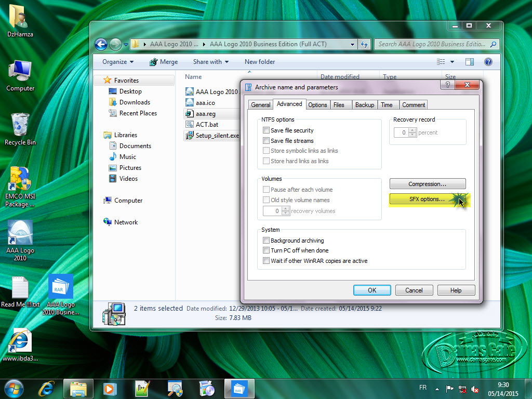Open Read Me !!!.txt desktop file
This screenshot has height=399, width=532.
click(x=20, y=292)
